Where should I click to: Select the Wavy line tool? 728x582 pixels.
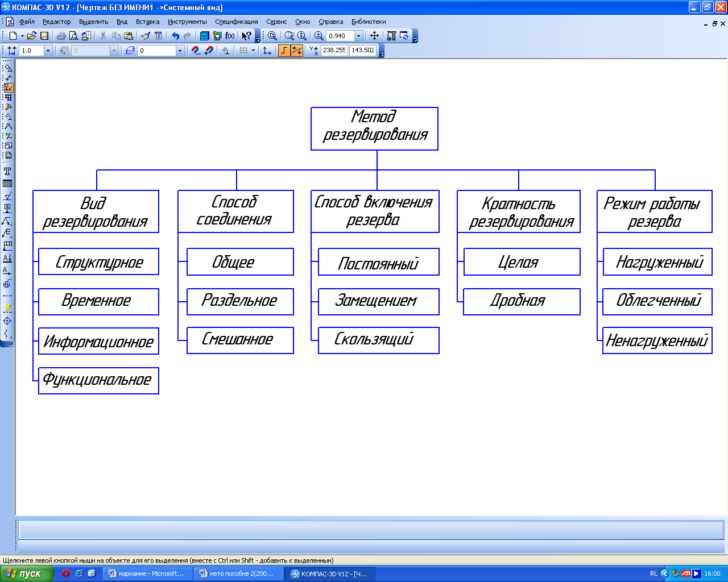point(7,333)
